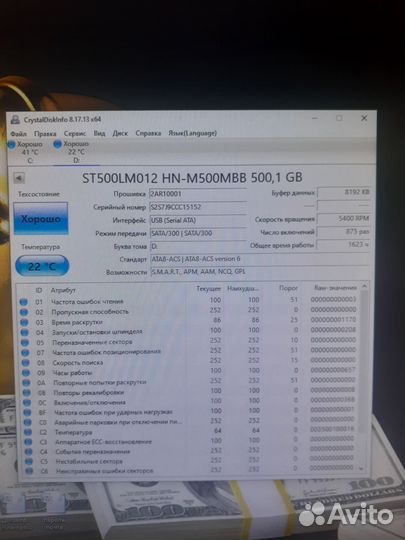Select the Переназначенные сектора row
Viewport: 405px width, 540px height.
(x=188, y=341)
